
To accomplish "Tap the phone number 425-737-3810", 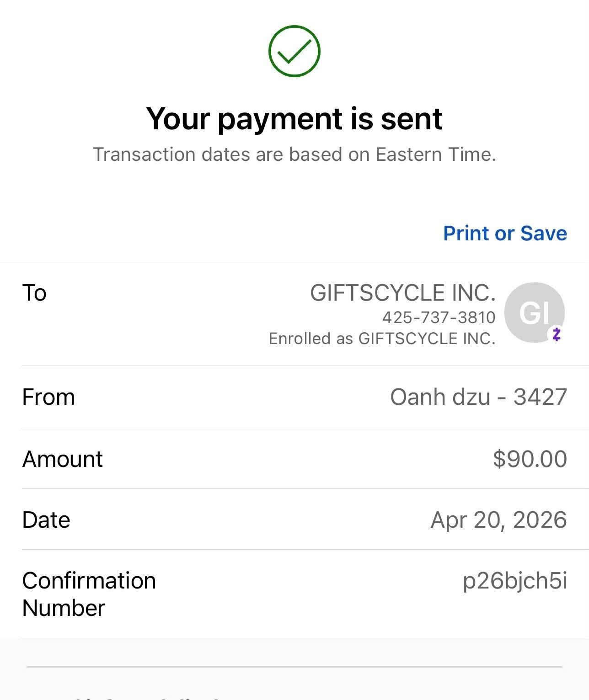I will coord(439,317).
